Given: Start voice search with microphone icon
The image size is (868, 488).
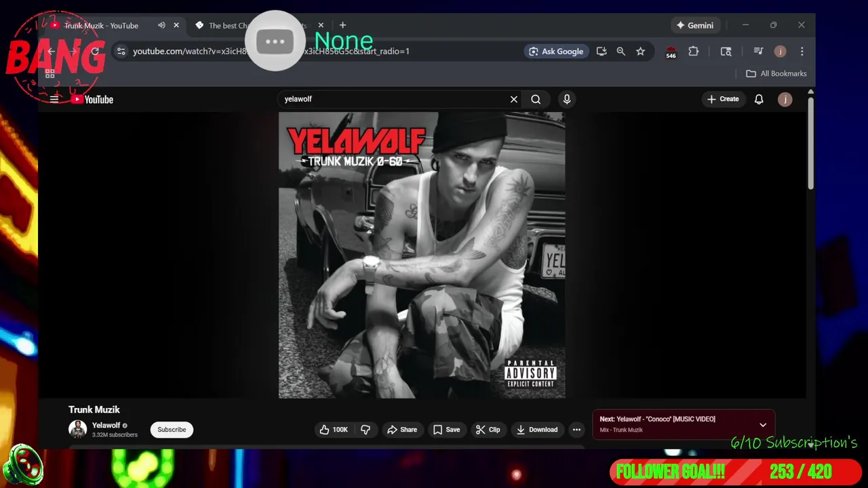Looking at the screenshot, I should click(x=567, y=100).
